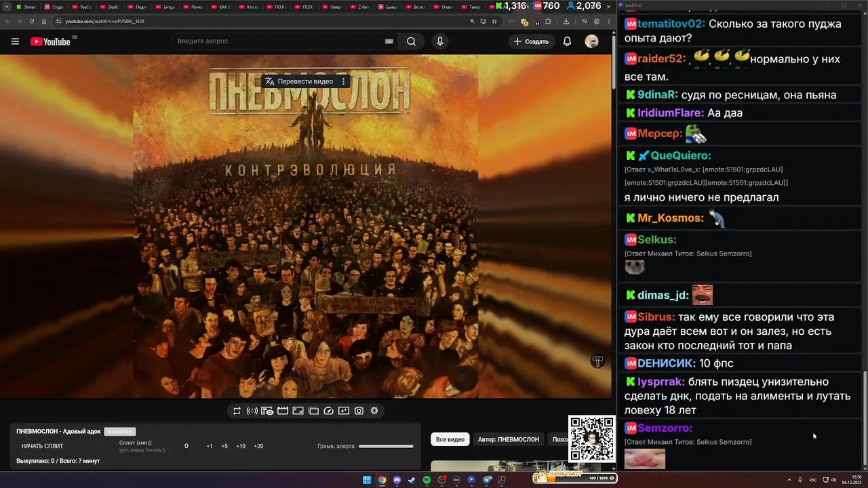Image resolution: width=868 pixels, height=488 pixels.
Task: Toggle the loop icon in player toolbar
Action: point(237,411)
